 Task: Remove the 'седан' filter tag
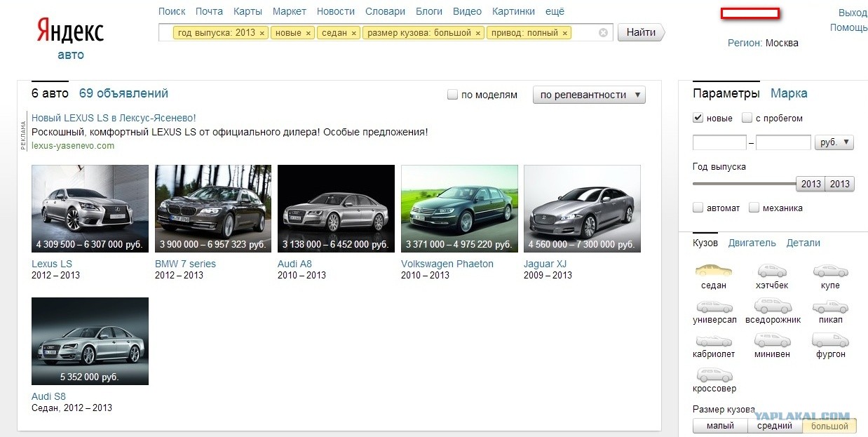coord(353,33)
